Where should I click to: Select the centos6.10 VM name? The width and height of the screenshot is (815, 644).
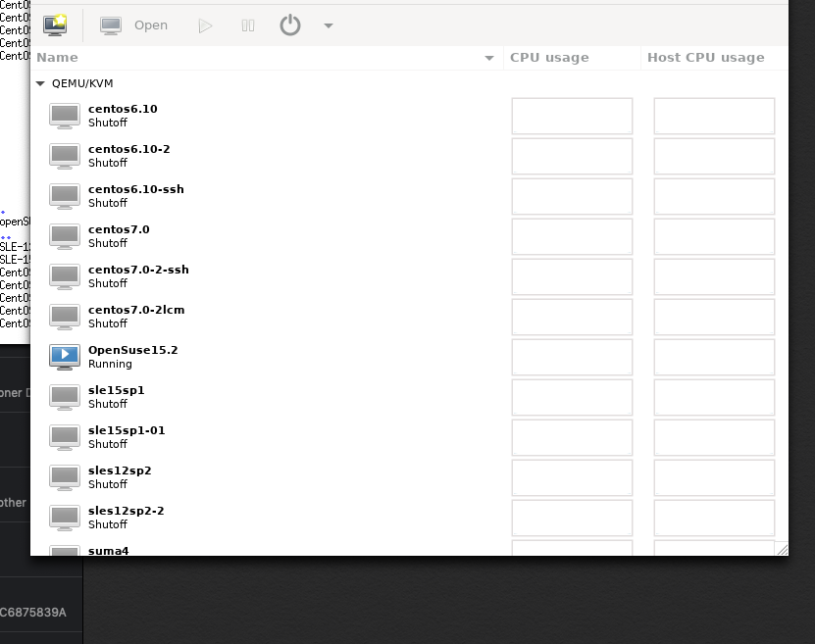pos(123,109)
